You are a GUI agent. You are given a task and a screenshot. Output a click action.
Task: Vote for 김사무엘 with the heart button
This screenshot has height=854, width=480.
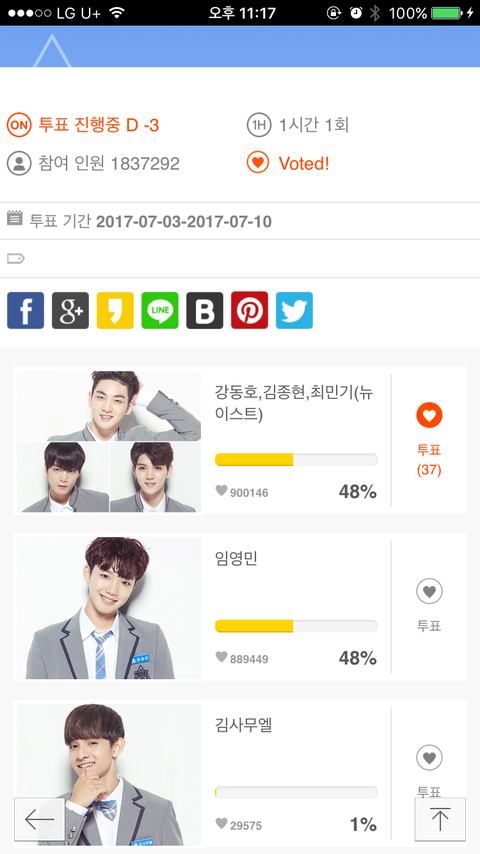pos(429,758)
